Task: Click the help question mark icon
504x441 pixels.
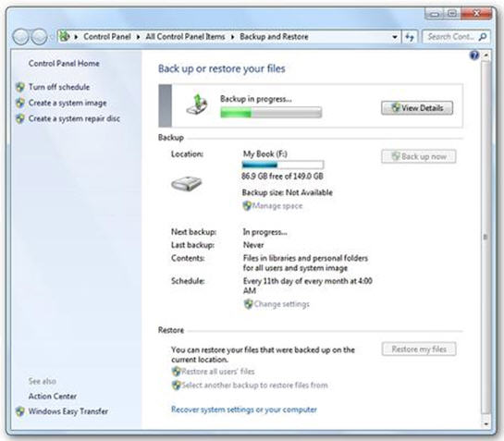Action: (474, 55)
